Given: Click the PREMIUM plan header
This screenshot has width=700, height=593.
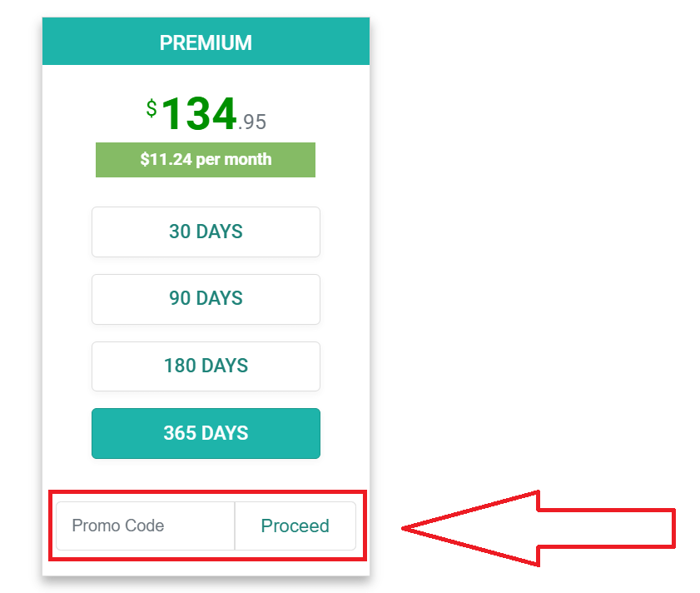Looking at the screenshot, I should coord(206,42).
